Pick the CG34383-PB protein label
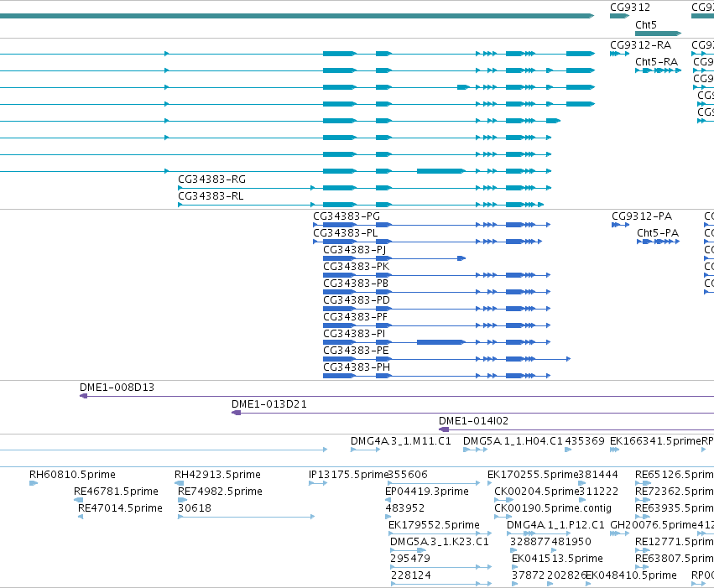Viewport: 714px width, 588px height. point(356,284)
